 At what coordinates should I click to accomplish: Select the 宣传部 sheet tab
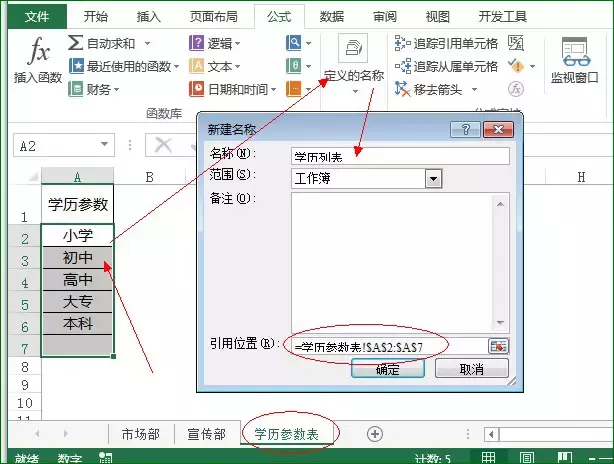pos(206,434)
